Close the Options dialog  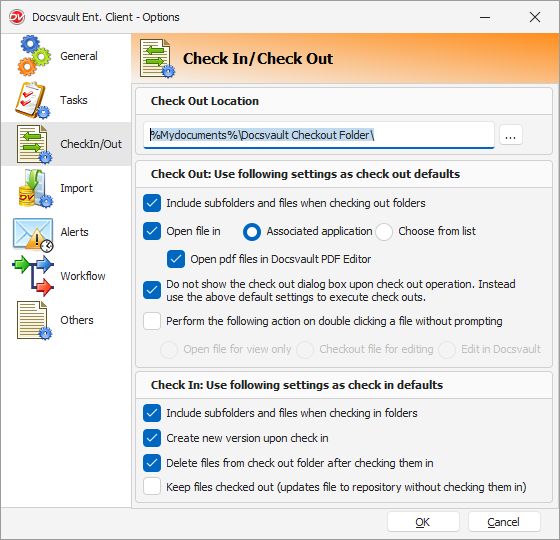[x=535, y=17]
